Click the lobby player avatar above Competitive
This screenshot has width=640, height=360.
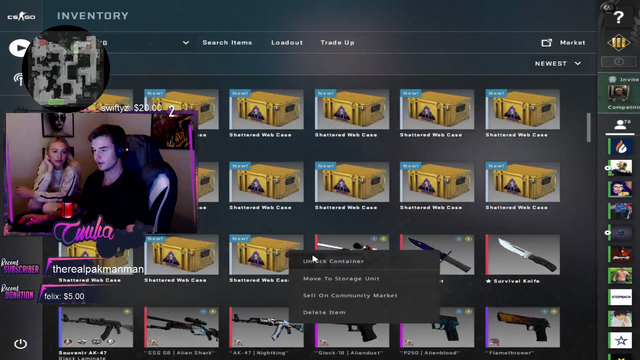pyautogui.click(x=618, y=94)
